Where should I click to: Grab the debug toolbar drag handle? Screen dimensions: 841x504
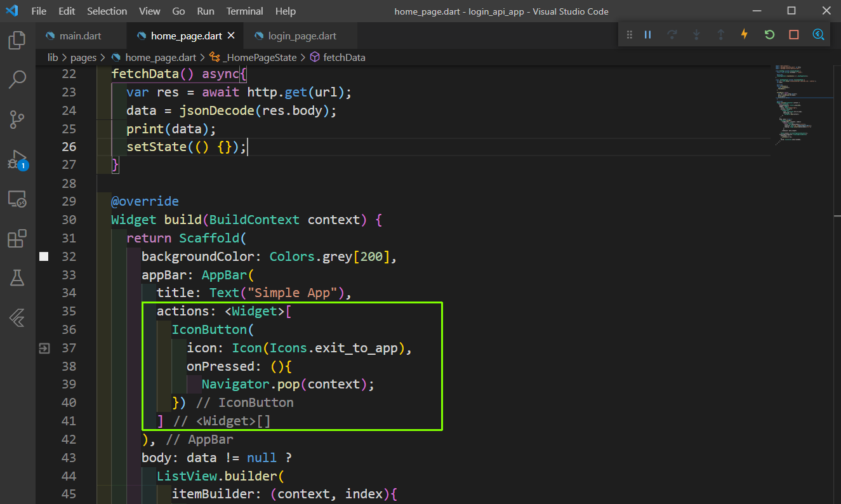pyautogui.click(x=629, y=34)
